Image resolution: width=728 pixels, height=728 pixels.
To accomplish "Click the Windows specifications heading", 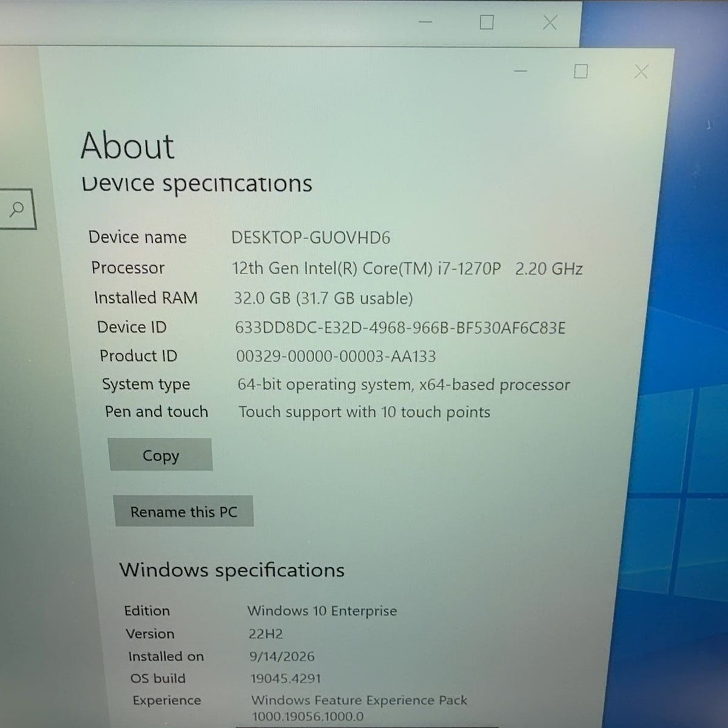I will pos(232,570).
